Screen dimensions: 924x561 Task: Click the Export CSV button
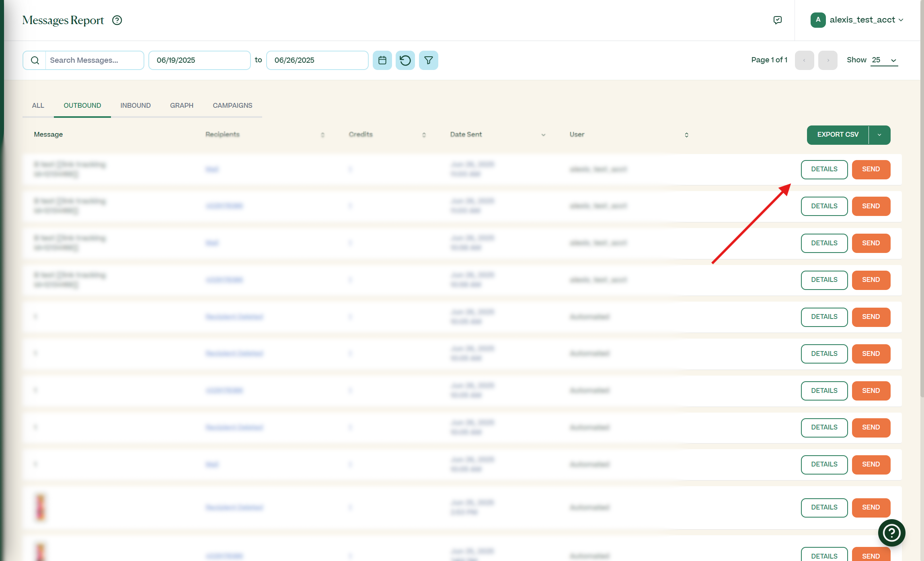click(838, 135)
